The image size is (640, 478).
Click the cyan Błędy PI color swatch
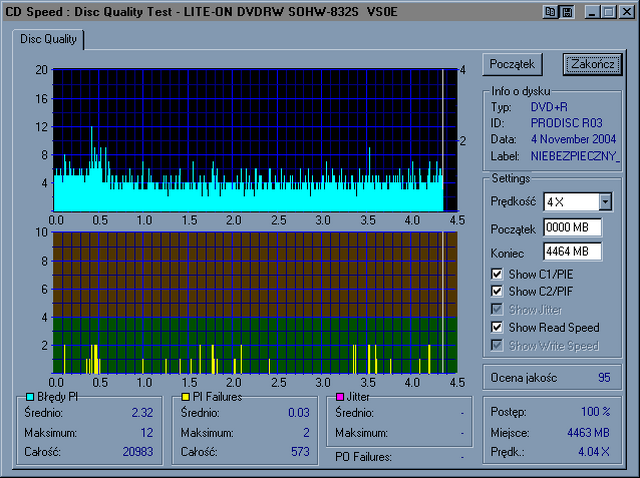pyautogui.click(x=30, y=397)
